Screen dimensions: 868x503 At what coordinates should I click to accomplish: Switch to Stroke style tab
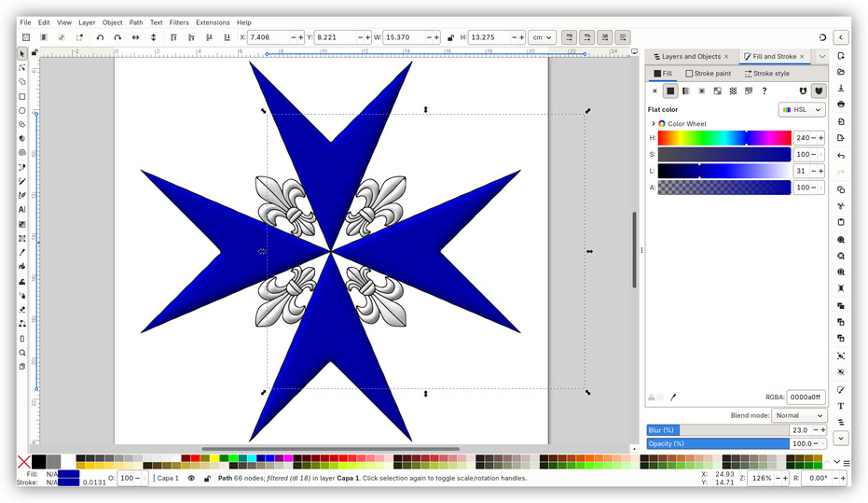pyautogui.click(x=766, y=73)
